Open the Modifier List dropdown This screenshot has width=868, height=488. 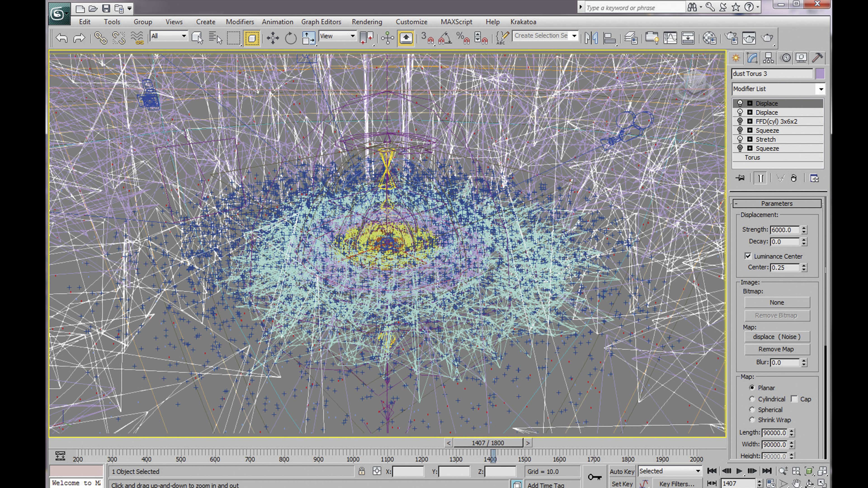(x=778, y=89)
